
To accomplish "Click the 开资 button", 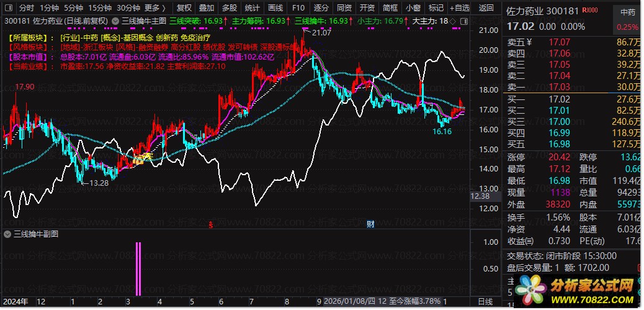I will click(x=367, y=8).
